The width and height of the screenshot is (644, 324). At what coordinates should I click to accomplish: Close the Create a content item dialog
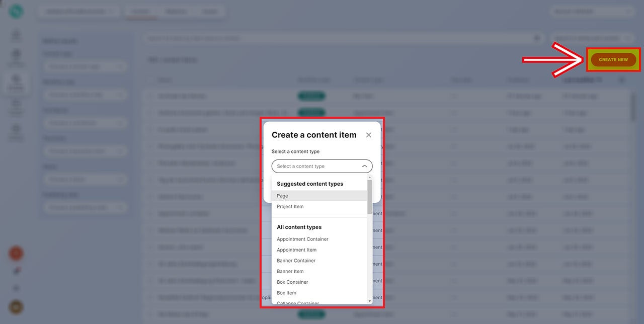368,135
